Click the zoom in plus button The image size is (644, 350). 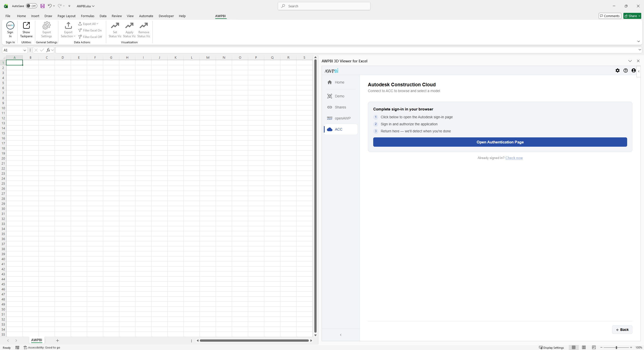631,347
